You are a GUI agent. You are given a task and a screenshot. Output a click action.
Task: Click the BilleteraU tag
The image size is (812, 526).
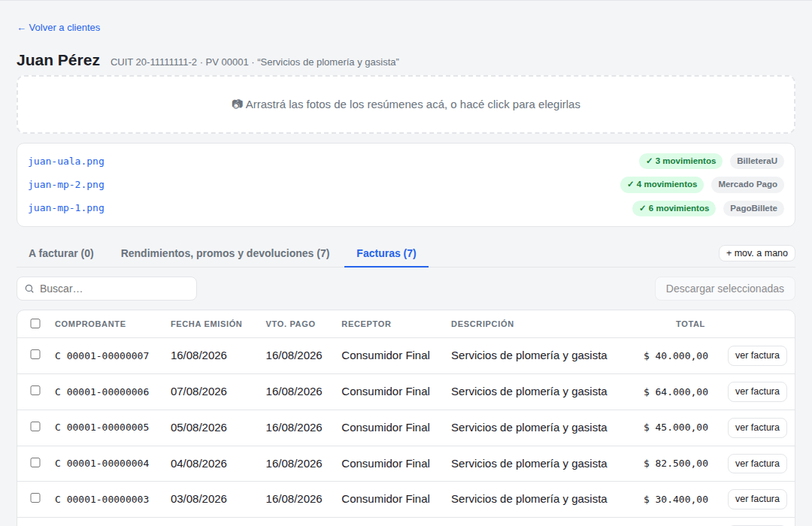[757, 161]
